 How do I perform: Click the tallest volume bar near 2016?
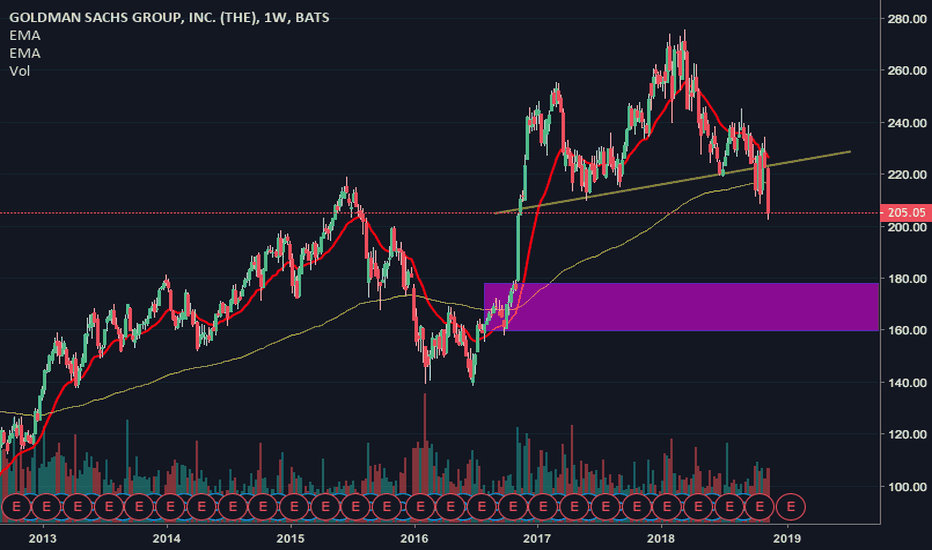[425, 443]
